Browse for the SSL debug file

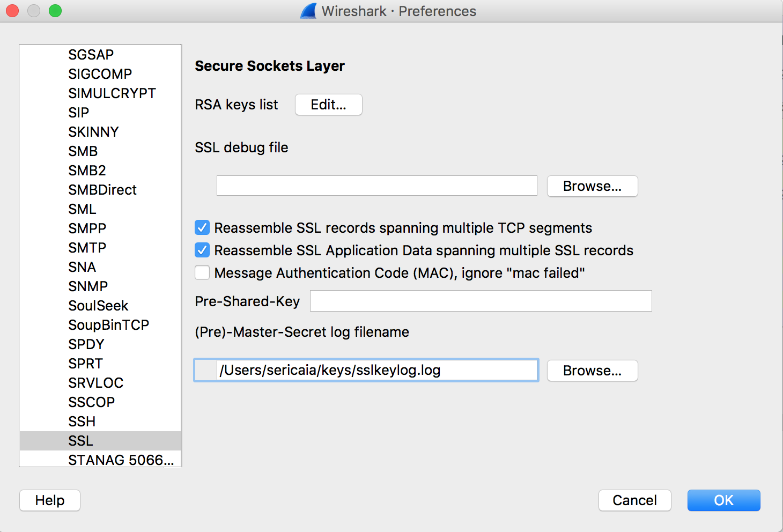(593, 186)
